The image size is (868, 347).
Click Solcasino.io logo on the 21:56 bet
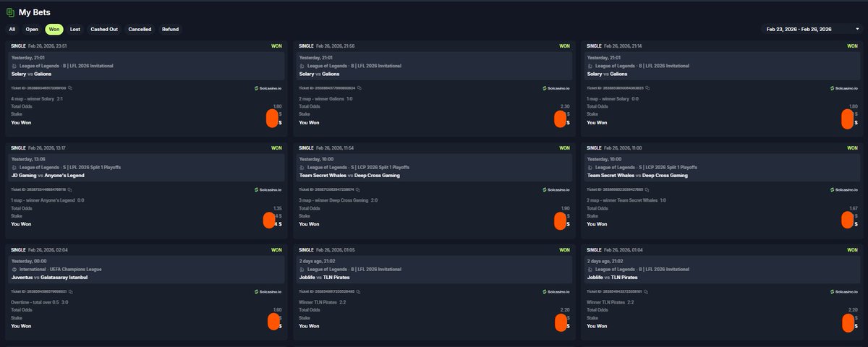point(556,88)
